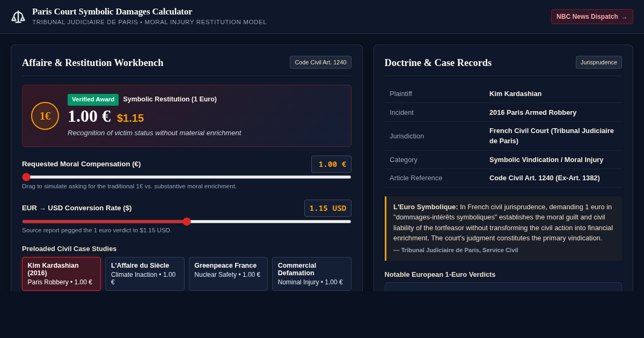This screenshot has width=644, height=338.
Task: Click the Category value Symbolic Vindication / Moral Injury
Action: (x=546, y=159)
